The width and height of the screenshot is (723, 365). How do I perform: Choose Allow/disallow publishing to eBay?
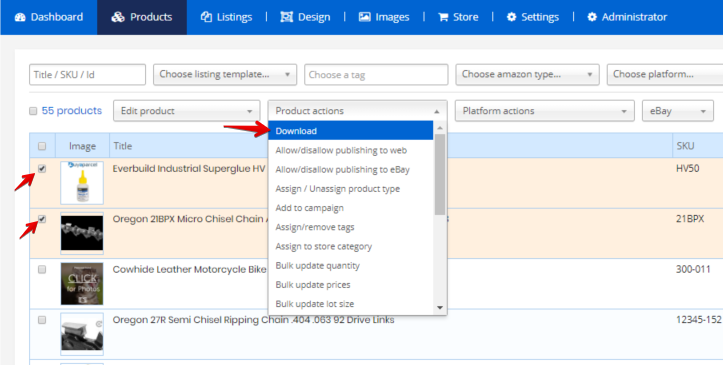(350, 170)
